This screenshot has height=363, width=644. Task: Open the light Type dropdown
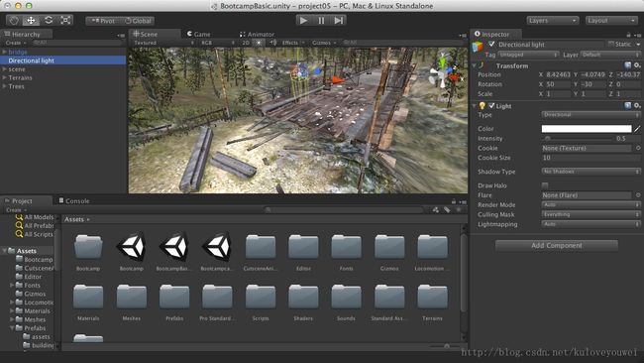click(590, 115)
